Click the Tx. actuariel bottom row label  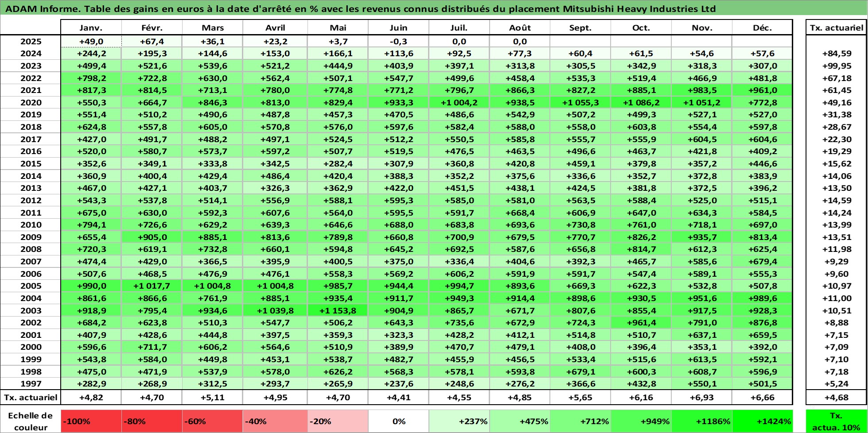31,398
